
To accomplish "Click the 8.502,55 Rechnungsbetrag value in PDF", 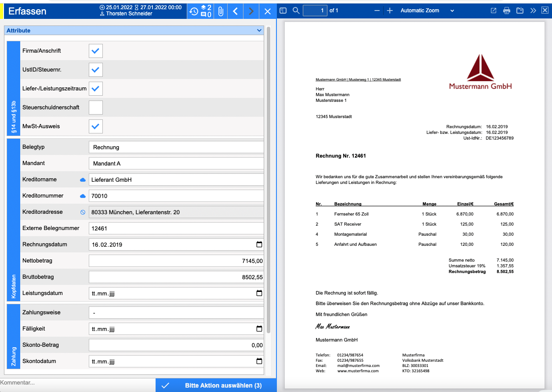I will (x=505, y=272).
